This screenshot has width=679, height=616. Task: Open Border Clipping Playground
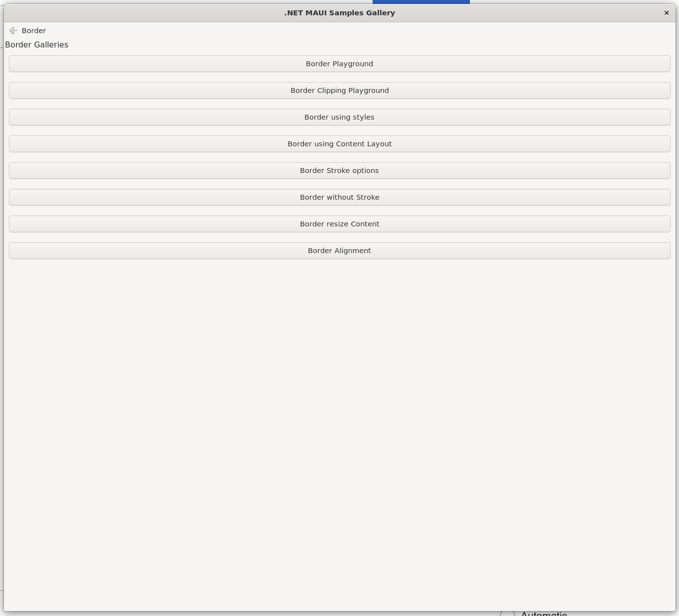tap(339, 90)
